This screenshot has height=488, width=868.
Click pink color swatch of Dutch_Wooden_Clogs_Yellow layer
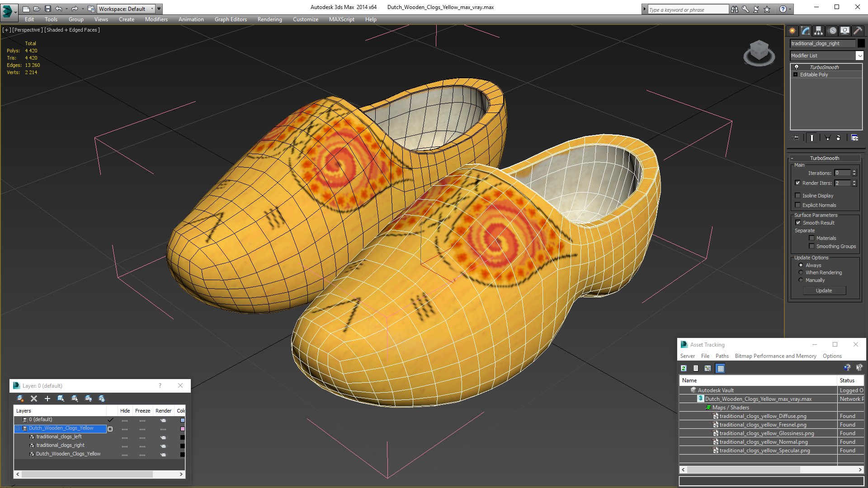click(183, 428)
